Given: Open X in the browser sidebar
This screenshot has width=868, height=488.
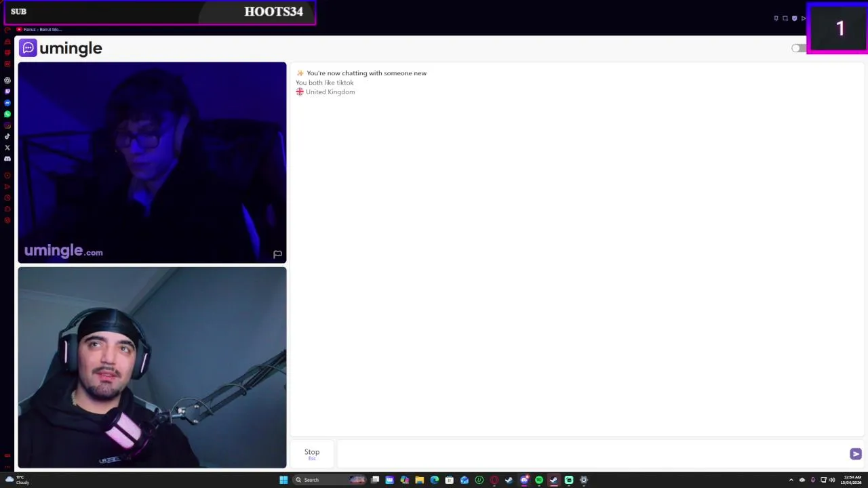Looking at the screenshot, I should (x=7, y=148).
